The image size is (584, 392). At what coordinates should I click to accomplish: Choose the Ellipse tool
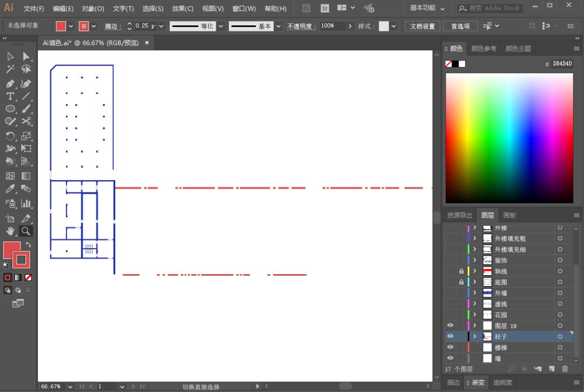tap(10, 109)
